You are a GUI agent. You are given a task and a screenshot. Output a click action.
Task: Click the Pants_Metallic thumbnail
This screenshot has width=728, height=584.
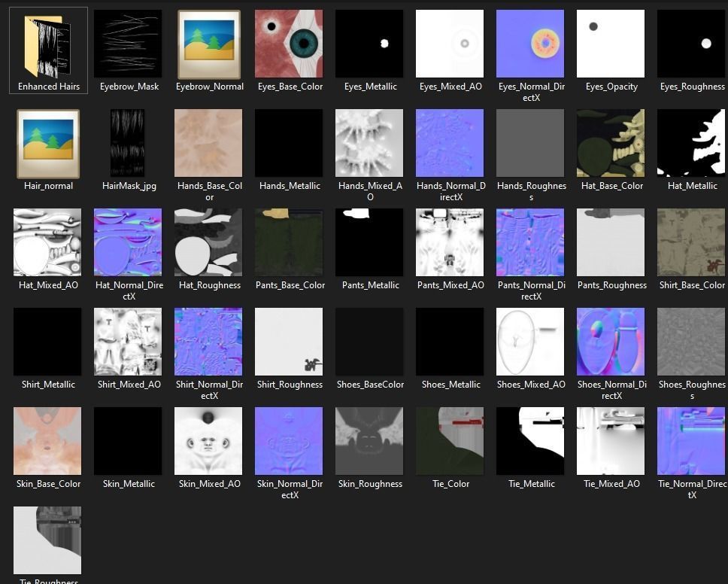click(369, 242)
